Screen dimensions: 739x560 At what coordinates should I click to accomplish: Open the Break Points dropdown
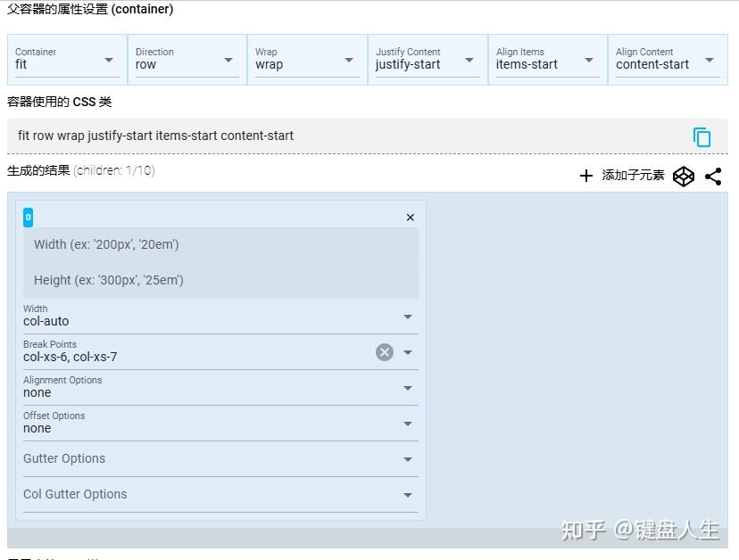(x=408, y=351)
